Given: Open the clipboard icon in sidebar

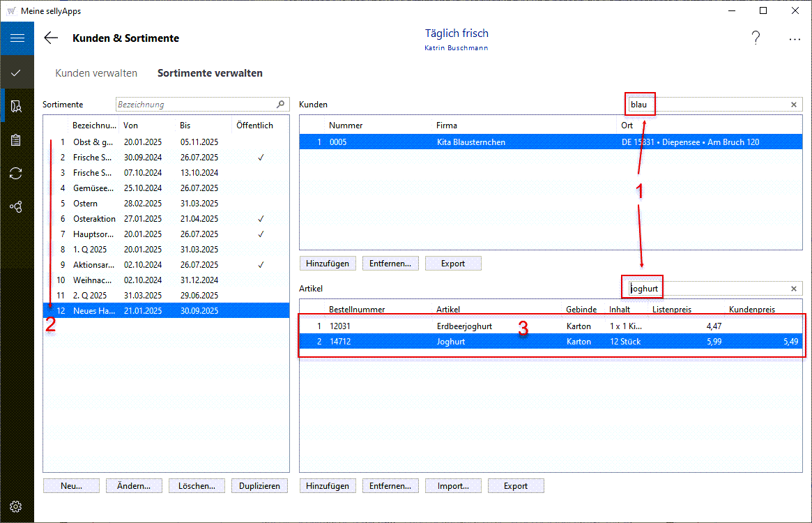Looking at the screenshot, I should (x=17, y=139).
